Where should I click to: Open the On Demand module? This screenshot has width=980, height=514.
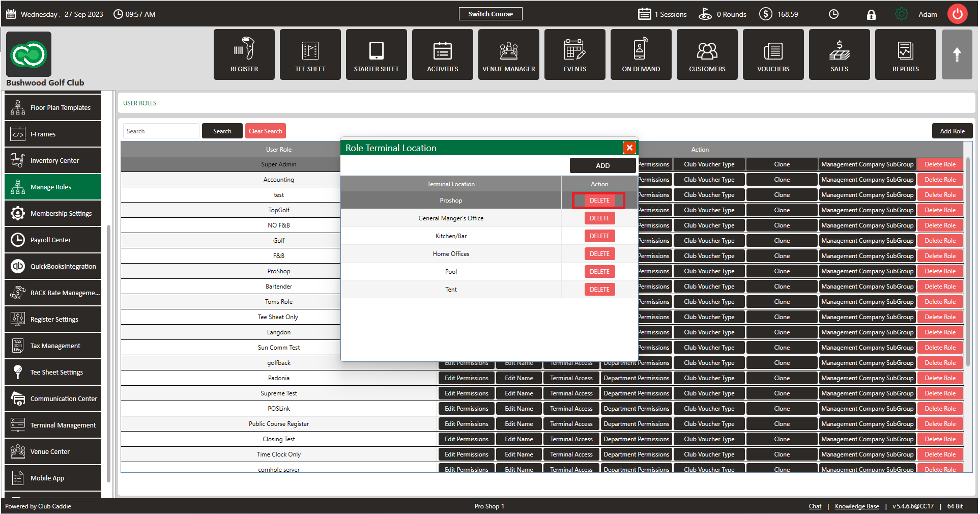641,54
